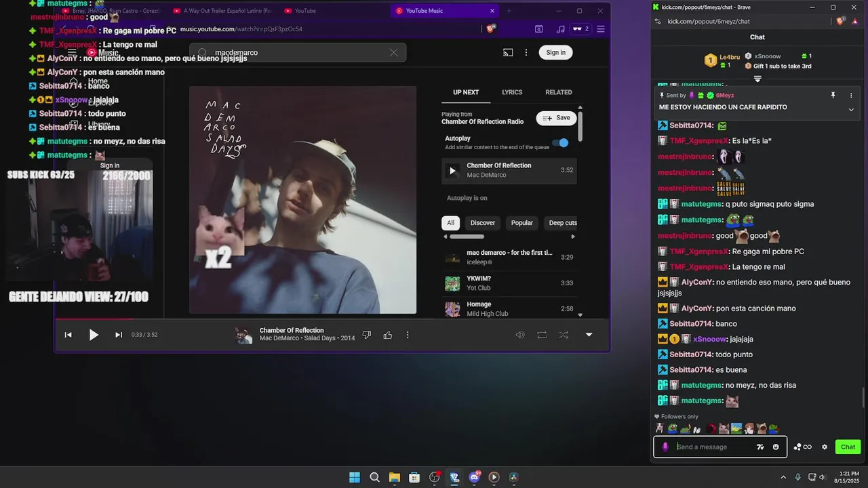Open song options menu in player bar
868x488 pixels.
point(408,335)
